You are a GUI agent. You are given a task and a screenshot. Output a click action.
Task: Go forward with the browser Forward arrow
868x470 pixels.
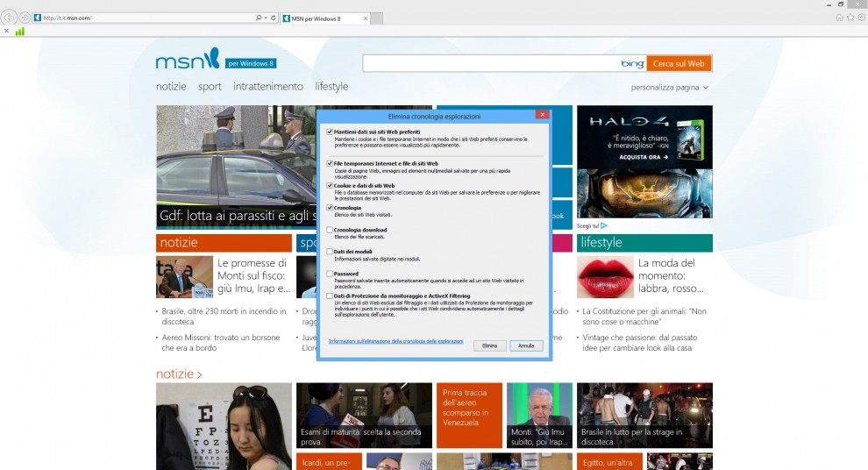tap(25, 18)
